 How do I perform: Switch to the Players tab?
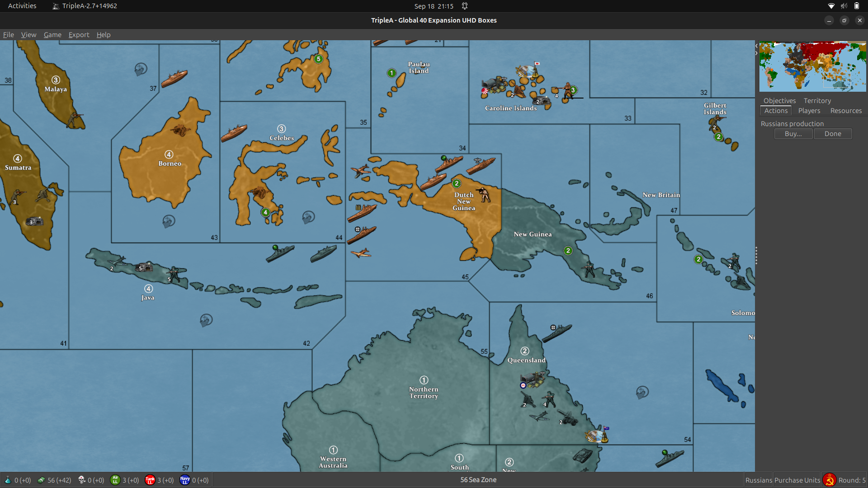pyautogui.click(x=809, y=111)
